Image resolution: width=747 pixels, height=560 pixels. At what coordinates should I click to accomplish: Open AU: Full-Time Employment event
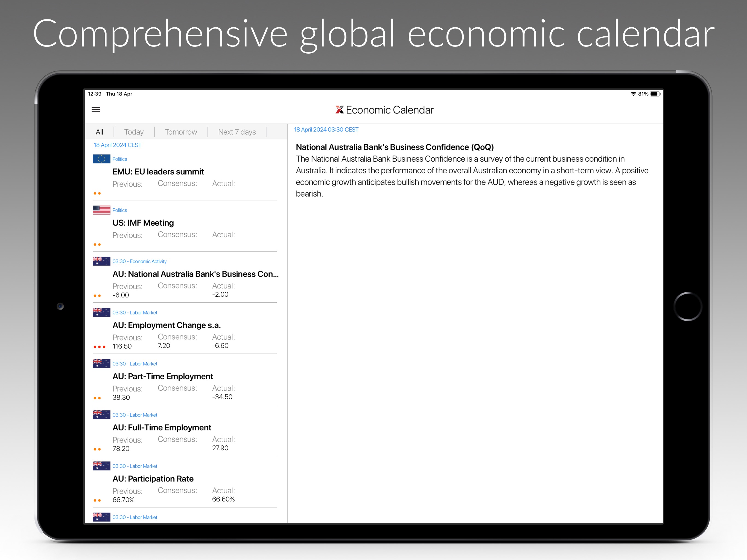coord(162,428)
